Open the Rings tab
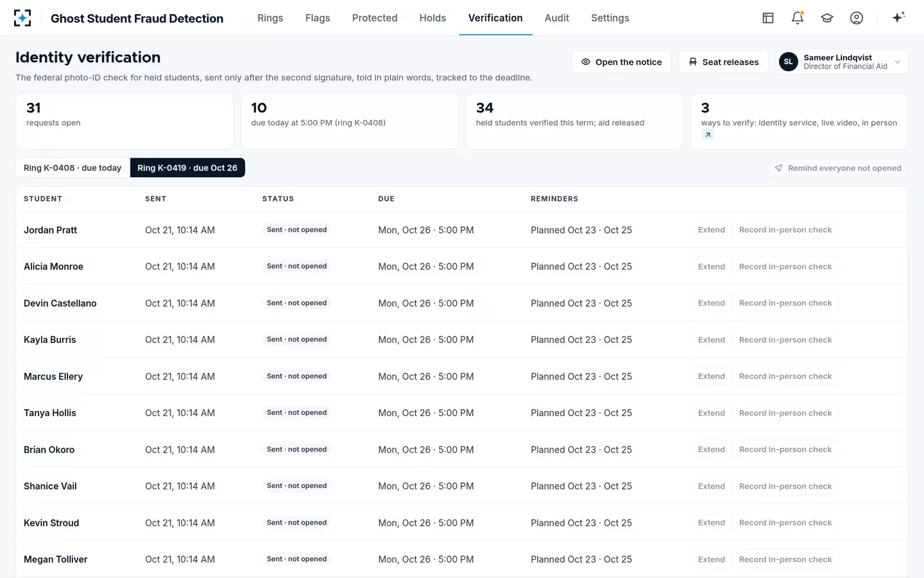 coord(270,18)
